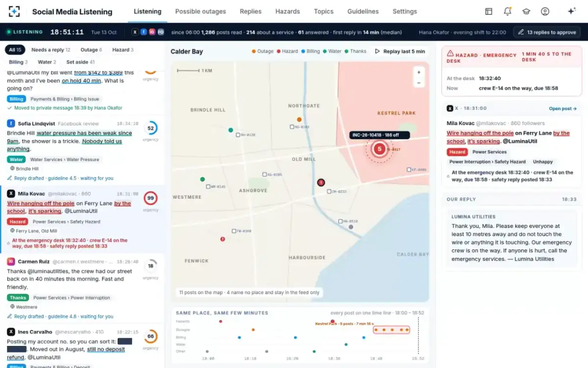Click the Facebook source icon in status bar
Viewport: 588px width, 368px height.
pyautogui.click(x=144, y=32)
